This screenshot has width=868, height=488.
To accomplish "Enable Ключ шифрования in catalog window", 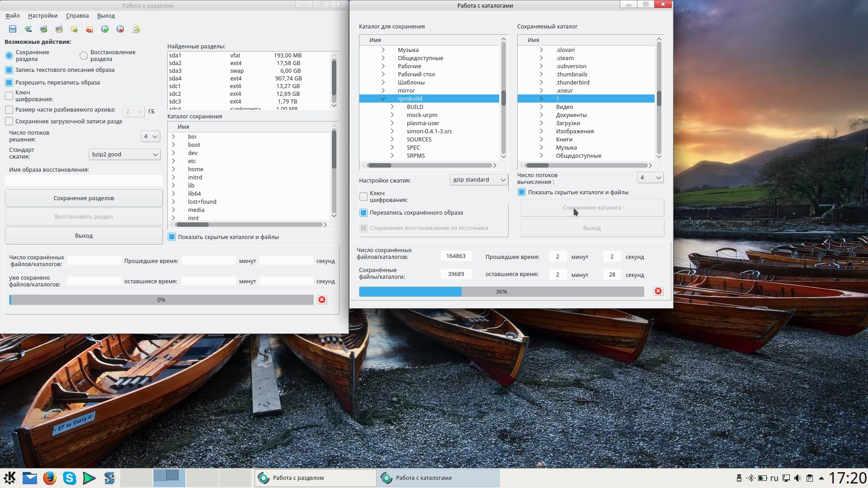I will coord(363,197).
